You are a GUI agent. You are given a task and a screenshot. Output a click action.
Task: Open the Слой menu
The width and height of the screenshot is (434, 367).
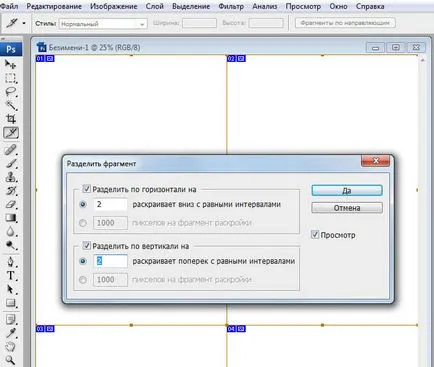(155, 6)
